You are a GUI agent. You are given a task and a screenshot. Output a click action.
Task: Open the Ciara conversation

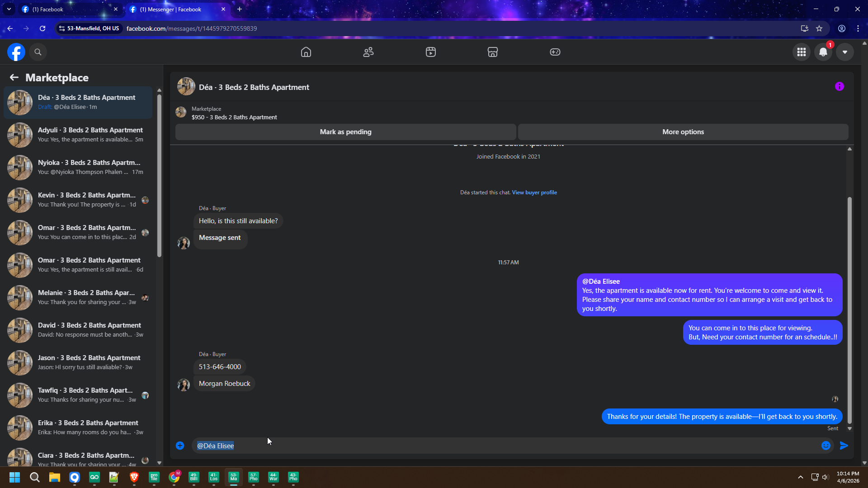click(78, 456)
